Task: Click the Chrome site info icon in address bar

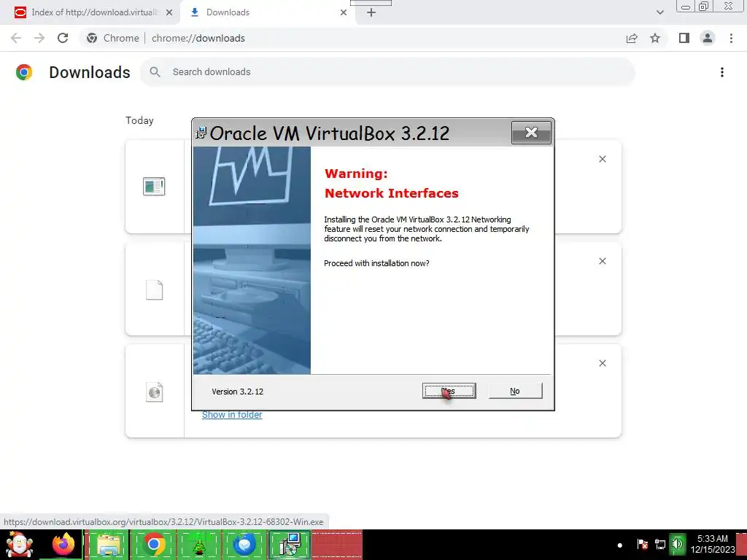Action: (x=92, y=38)
